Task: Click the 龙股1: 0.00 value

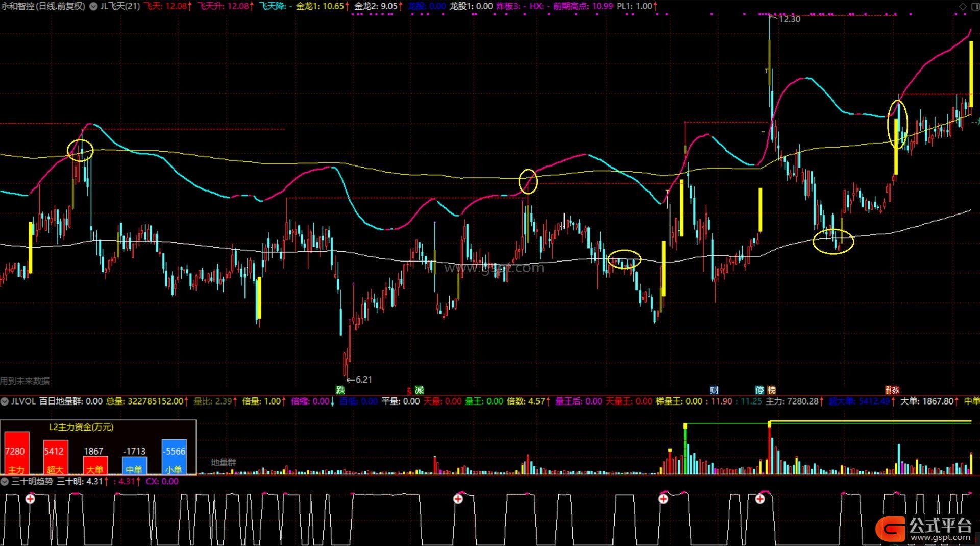Action: pyautogui.click(x=471, y=6)
